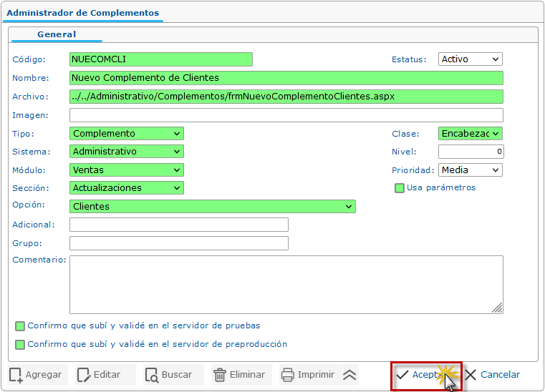Click the Cancelar button label

500,375
